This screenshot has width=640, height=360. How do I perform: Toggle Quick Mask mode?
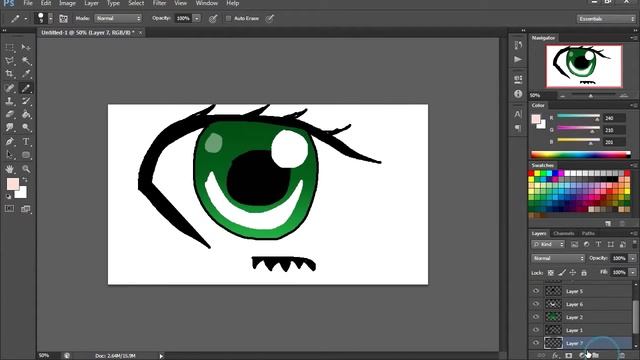[9, 209]
